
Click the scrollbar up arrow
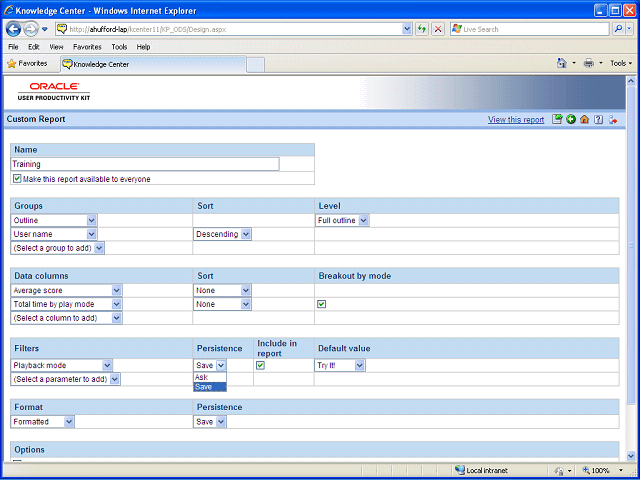pos(631,80)
